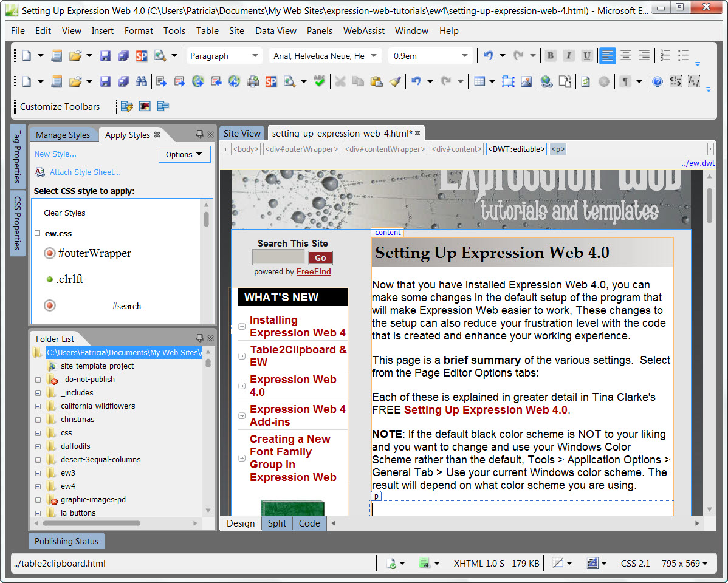The width and height of the screenshot is (728, 583).
Task: Click the Paste clipboard icon
Action: tap(376, 82)
